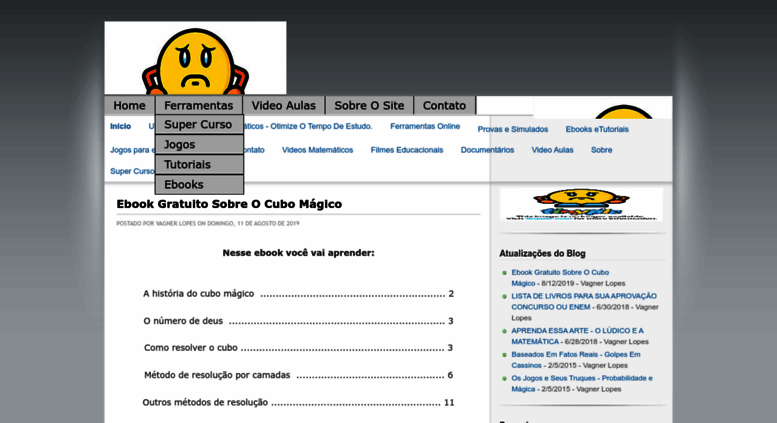Go to Filmes Educacionais page
This screenshot has height=423, width=777.
click(x=407, y=150)
